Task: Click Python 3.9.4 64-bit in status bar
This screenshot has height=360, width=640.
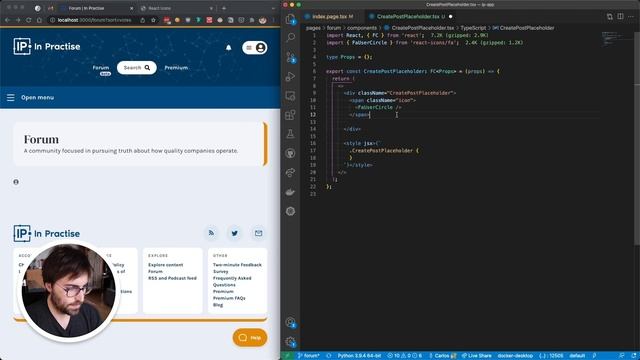Action: [x=359, y=356]
